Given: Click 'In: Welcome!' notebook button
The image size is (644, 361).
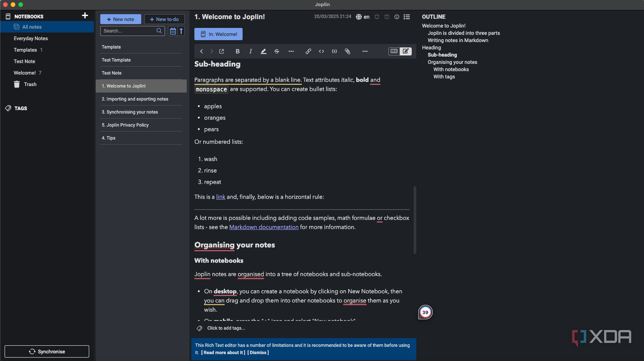Looking at the screenshot, I should point(218,34).
